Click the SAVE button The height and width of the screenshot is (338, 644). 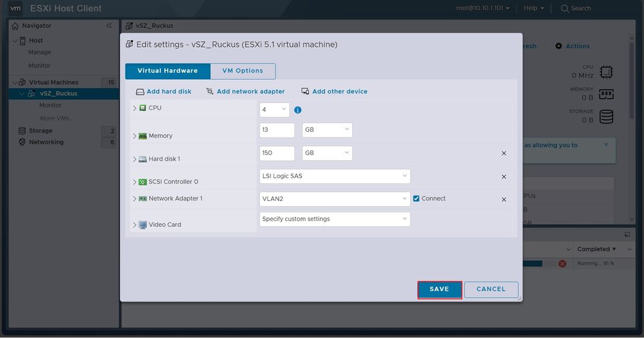click(x=440, y=289)
